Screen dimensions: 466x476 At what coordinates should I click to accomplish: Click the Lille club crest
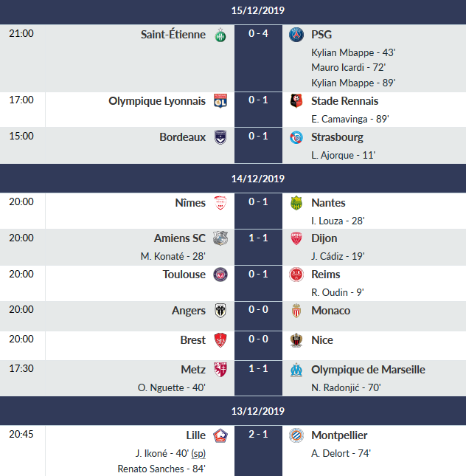pos(220,436)
